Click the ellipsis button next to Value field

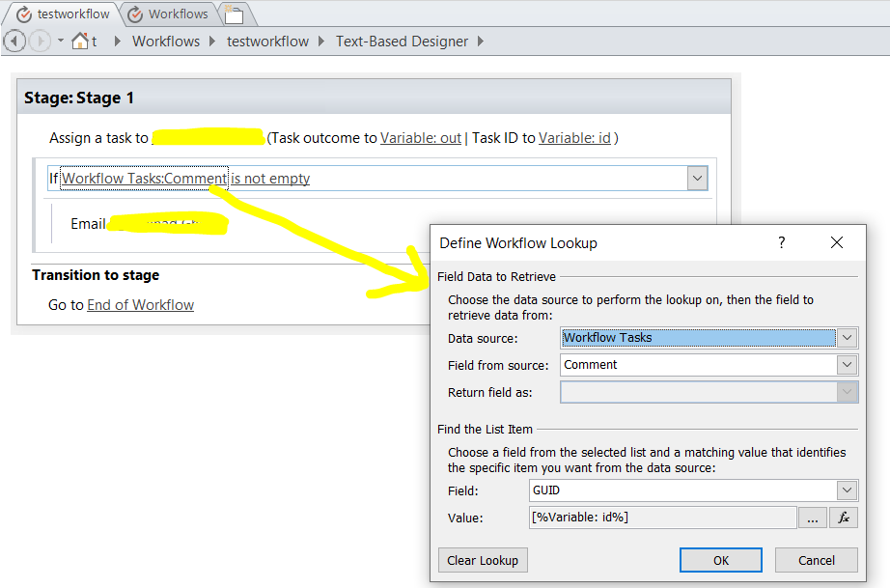click(813, 518)
